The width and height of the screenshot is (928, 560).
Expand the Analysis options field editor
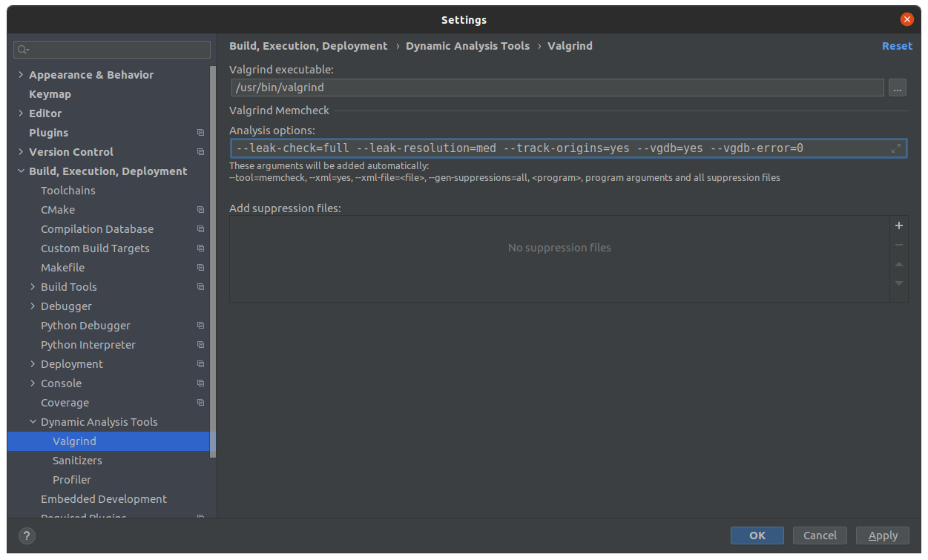[896, 148]
